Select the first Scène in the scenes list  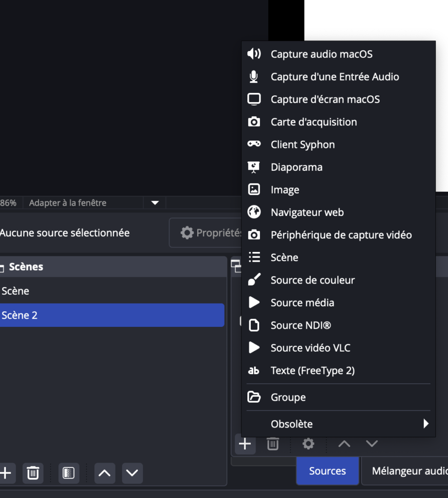click(x=112, y=291)
